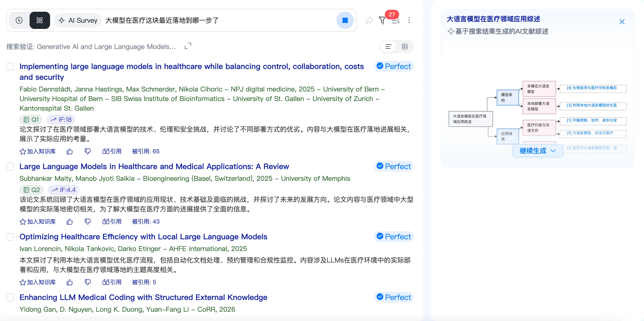Select the 模型架构 node in the mind map
This screenshot has height=321, width=644.
click(x=508, y=97)
